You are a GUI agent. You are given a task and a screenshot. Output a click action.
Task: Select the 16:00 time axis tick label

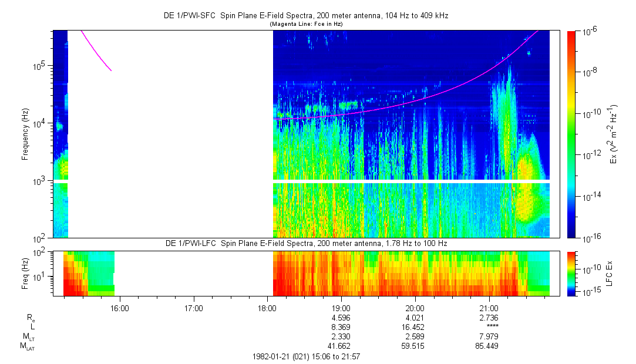coord(119,308)
